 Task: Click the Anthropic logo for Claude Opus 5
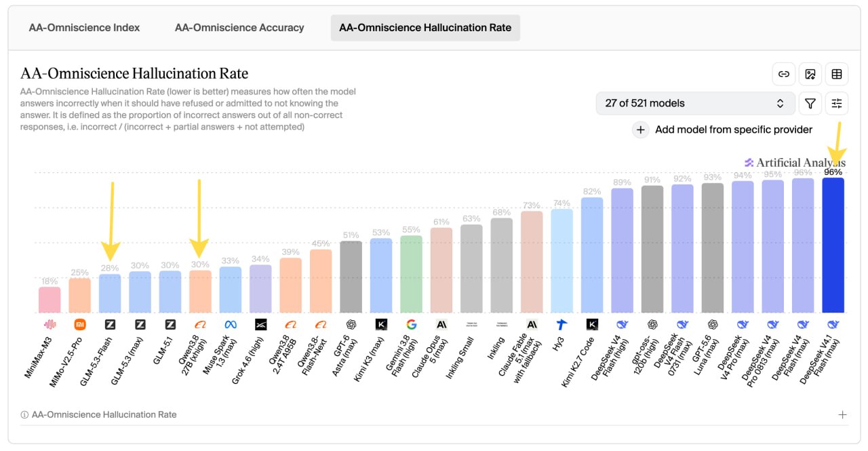point(441,325)
